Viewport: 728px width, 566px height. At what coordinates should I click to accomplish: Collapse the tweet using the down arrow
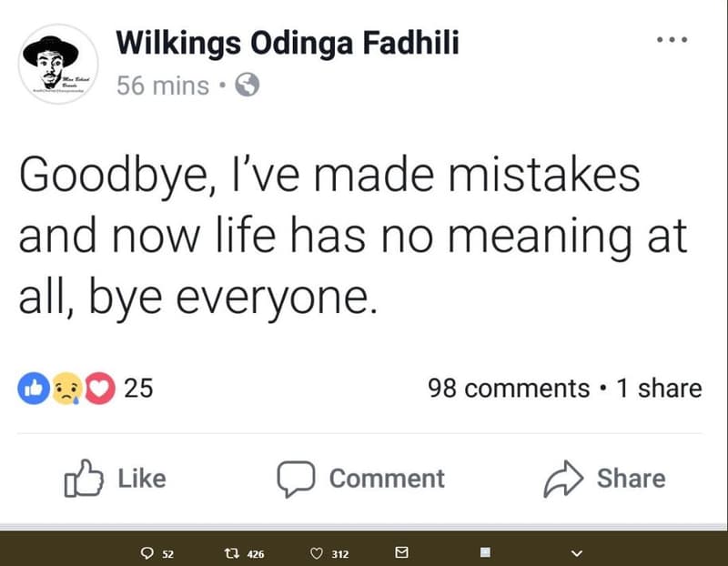(x=573, y=551)
